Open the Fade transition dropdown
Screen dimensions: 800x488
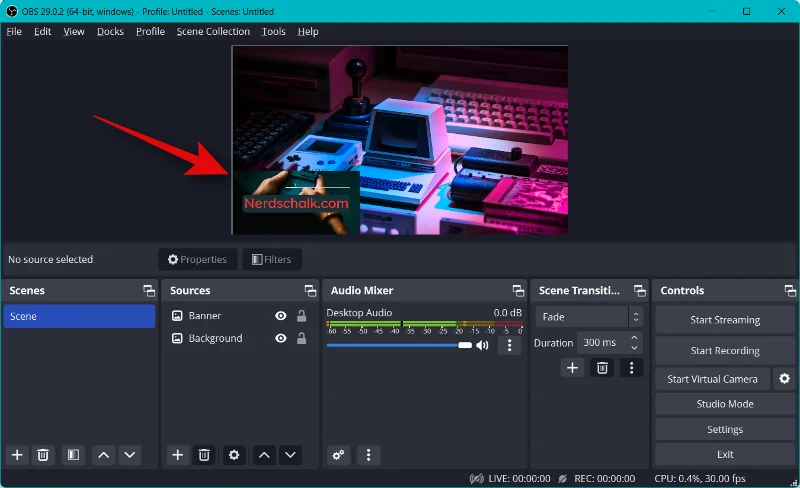(589, 317)
